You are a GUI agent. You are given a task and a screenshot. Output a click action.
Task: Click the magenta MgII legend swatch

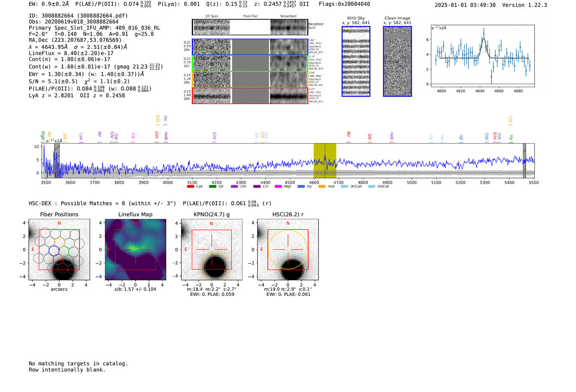(x=278, y=187)
